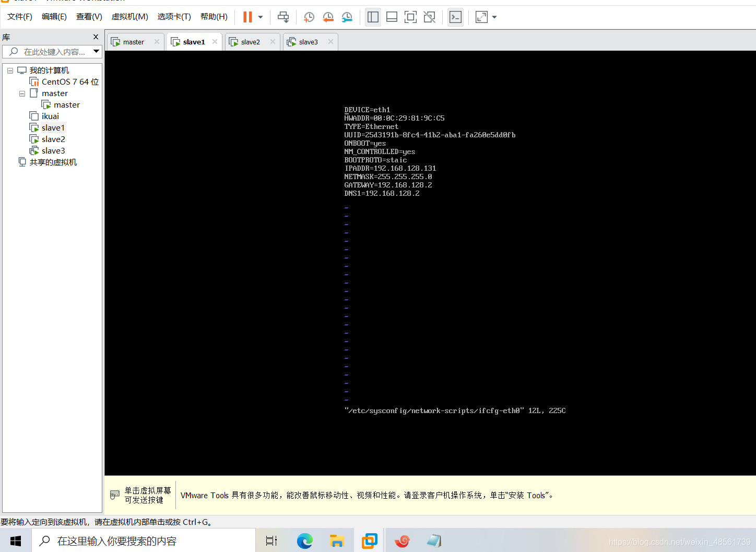Open VMware Workstation taskbar icon
Viewport: 756px width, 552px height.
(x=370, y=541)
